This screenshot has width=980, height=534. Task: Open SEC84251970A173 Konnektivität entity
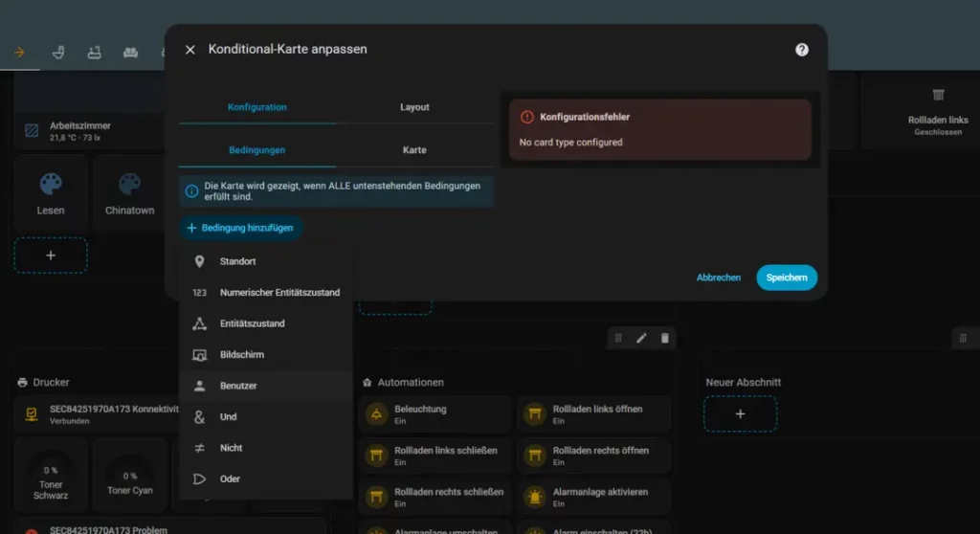(x=97, y=414)
